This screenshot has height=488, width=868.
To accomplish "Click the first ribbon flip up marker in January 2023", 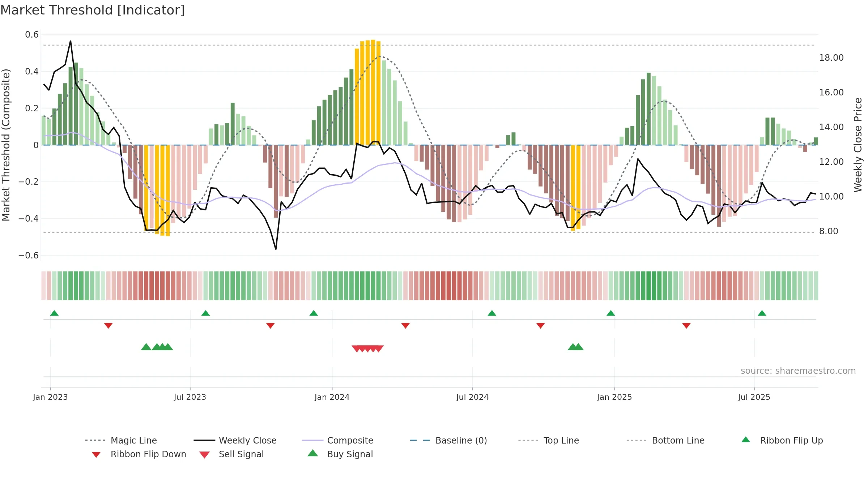I will (x=54, y=313).
